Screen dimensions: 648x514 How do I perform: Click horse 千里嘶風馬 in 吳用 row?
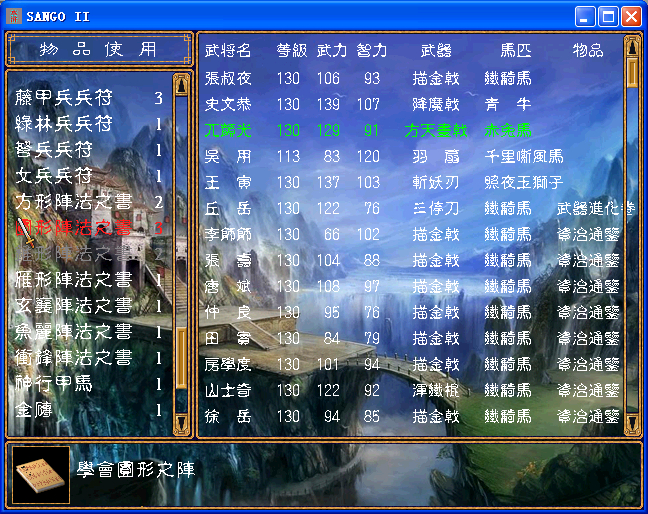pyautogui.click(x=524, y=156)
